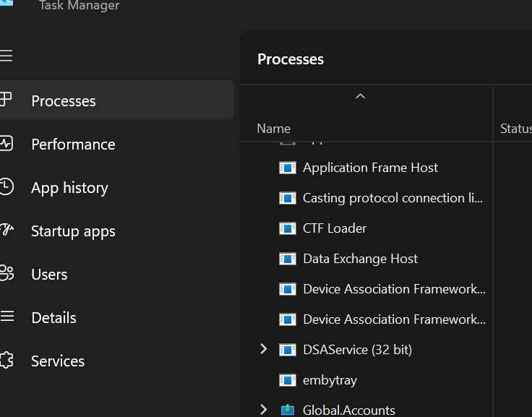Open the App history page
Image resolution: width=532 pixels, height=417 pixels.
(x=69, y=188)
